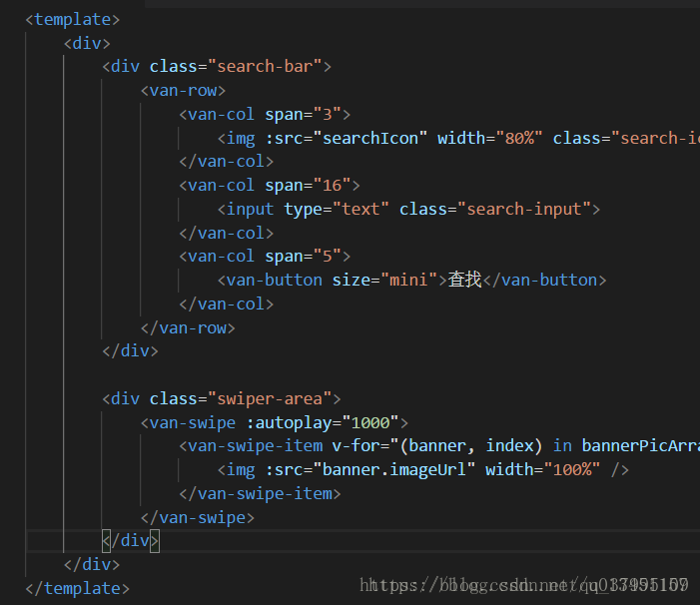
Task: Click the closing van-button tag
Action: [x=544, y=281]
